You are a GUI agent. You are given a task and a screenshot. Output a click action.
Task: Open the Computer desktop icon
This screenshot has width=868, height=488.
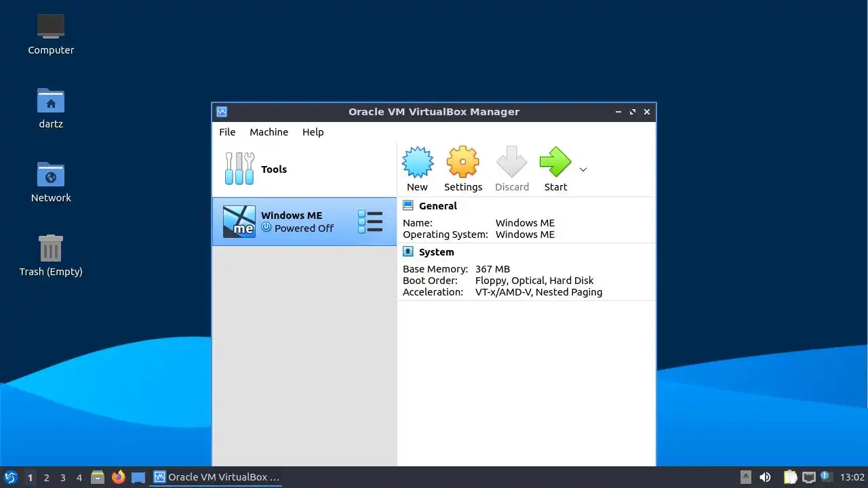click(51, 34)
